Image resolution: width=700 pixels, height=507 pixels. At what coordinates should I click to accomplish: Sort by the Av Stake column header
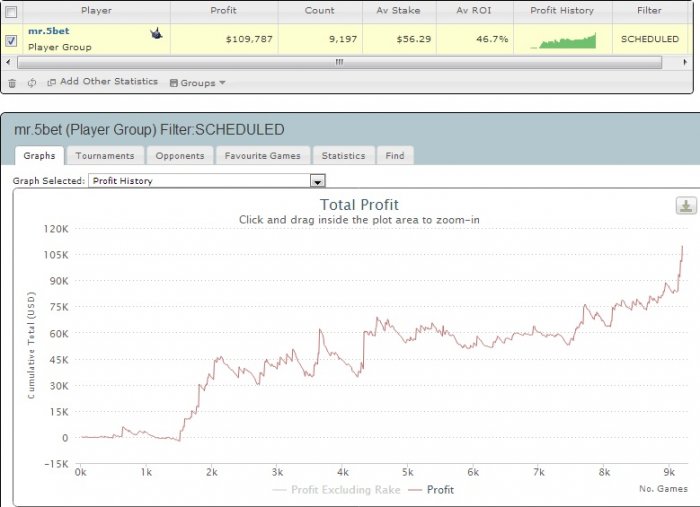coord(399,11)
